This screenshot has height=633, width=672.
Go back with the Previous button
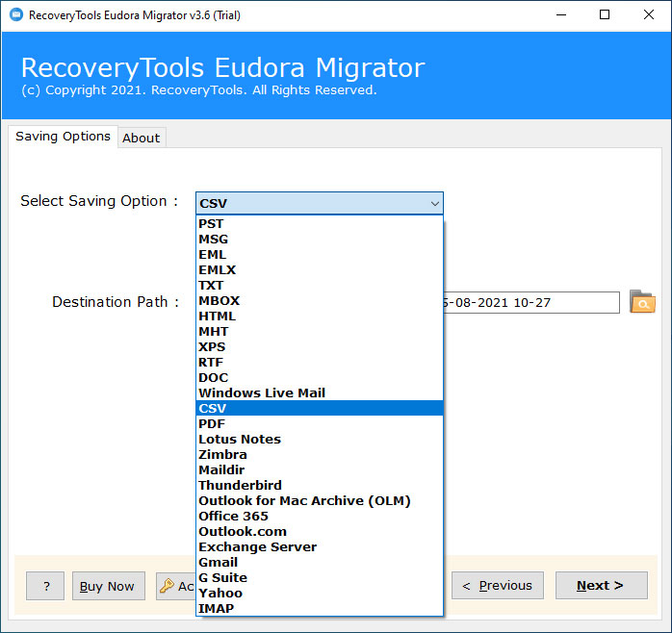(498, 586)
